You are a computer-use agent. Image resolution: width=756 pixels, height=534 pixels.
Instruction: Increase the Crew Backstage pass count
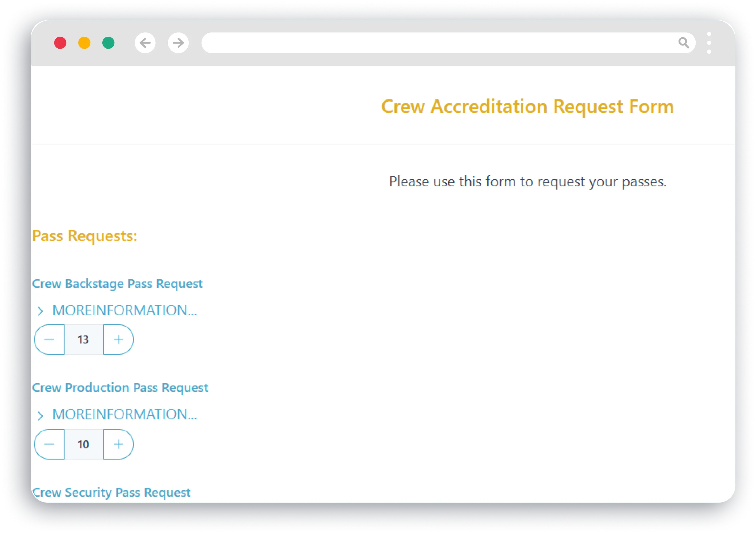118,339
